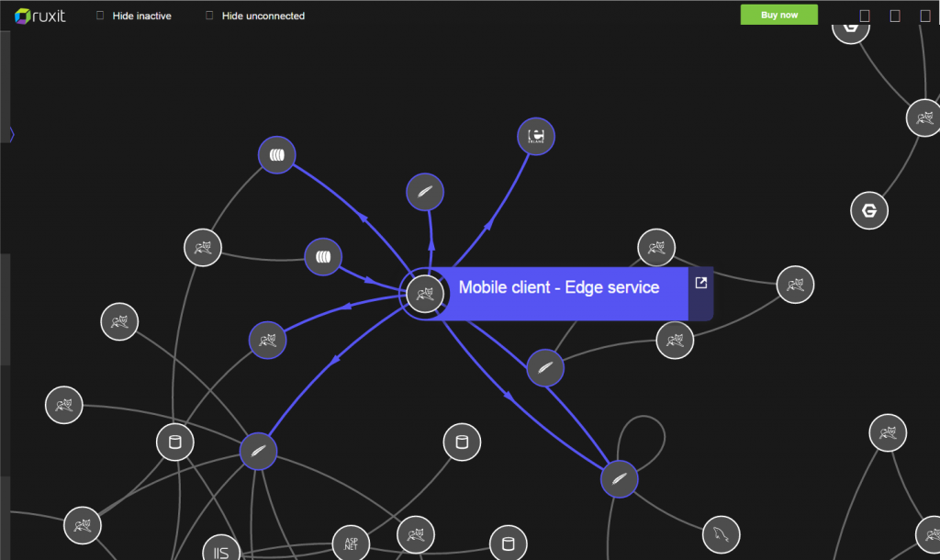This screenshot has width=940, height=560.
Task: Click the rightmost icon in the top header
Action: pos(924,16)
